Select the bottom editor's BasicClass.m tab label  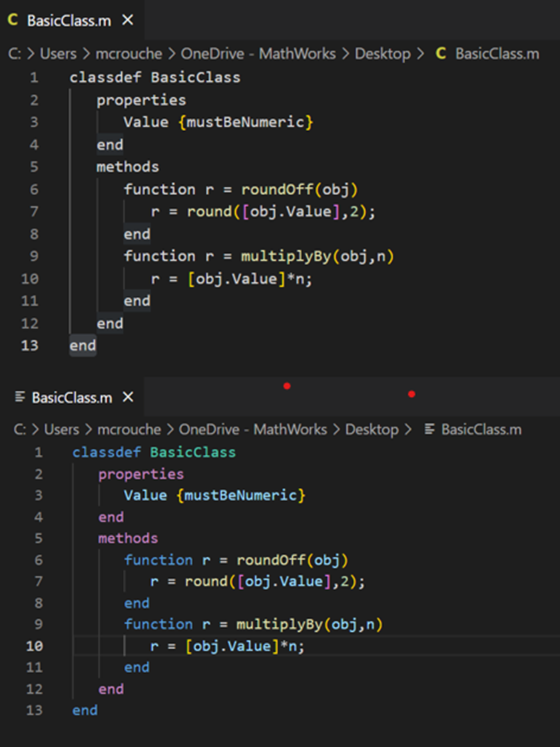72,397
